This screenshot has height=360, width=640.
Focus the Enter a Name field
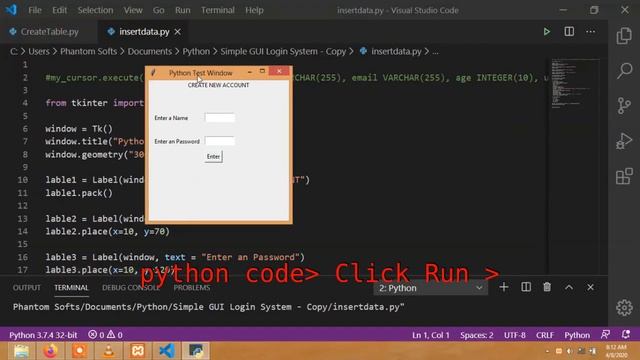coord(220,118)
